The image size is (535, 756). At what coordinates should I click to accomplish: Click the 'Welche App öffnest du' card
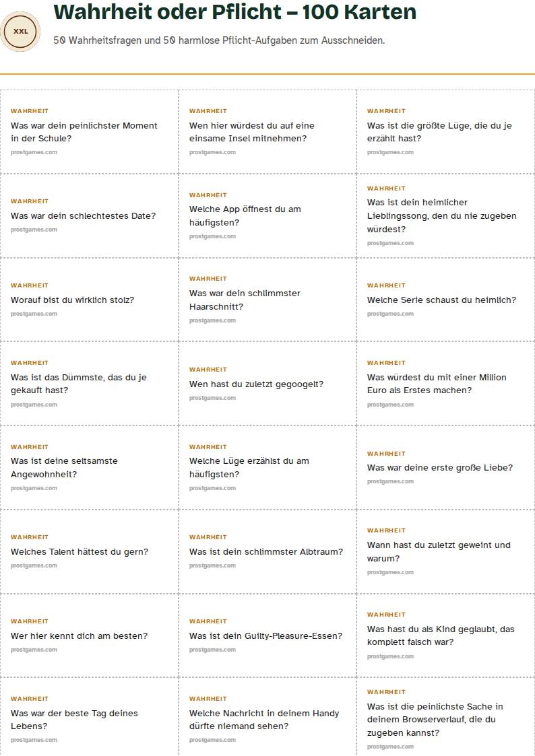coord(267,215)
